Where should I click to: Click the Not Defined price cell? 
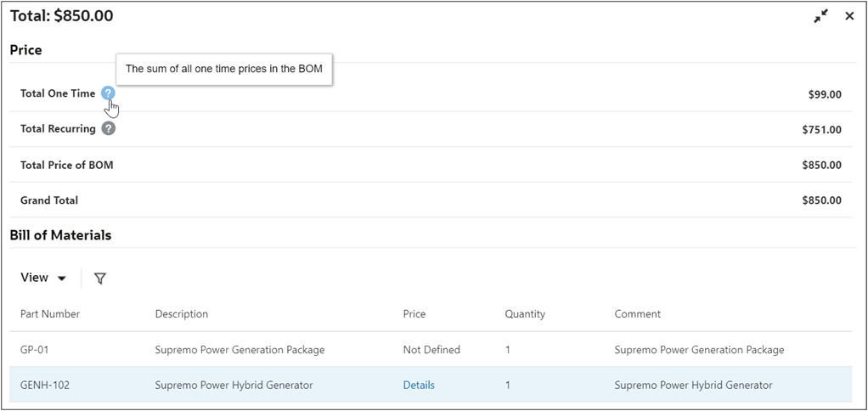[x=431, y=350]
